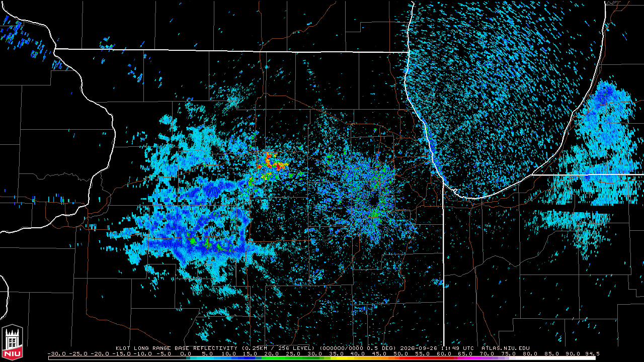The image size is (644, 362).
Task: Click the KLOT LONG RANGE BASE REFLECTIVITY title
Action: 176,348
